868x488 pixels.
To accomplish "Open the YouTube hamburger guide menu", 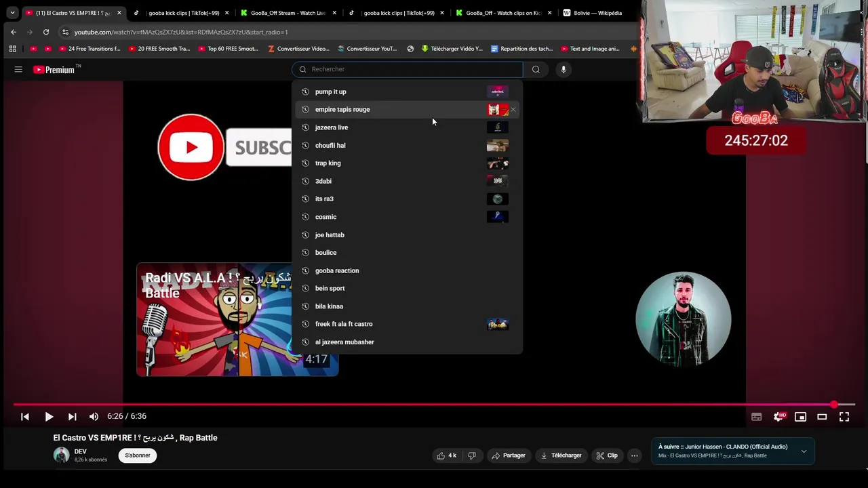I will [18, 69].
